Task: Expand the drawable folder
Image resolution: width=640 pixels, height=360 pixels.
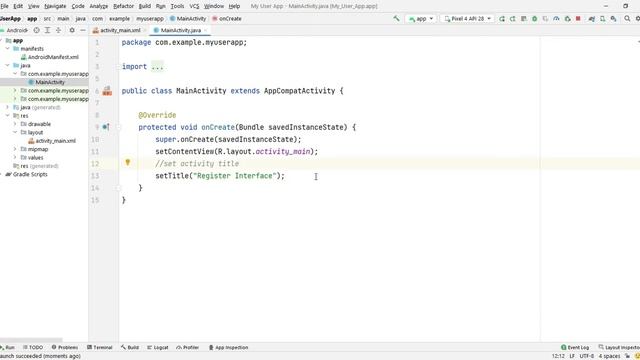Action: (15, 124)
